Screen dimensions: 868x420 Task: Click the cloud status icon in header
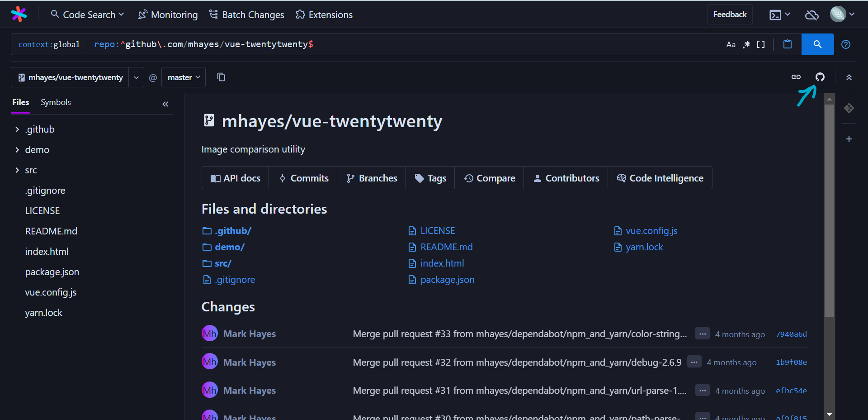tap(811, 15)
